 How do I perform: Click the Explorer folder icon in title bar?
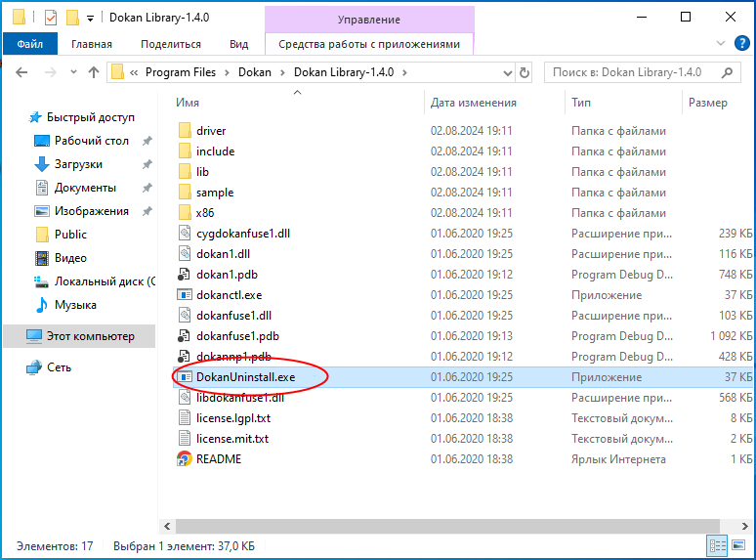pos(19,18)
